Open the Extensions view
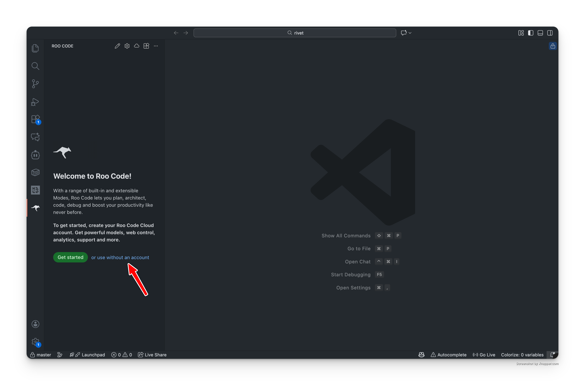 (x=35, y=119)
